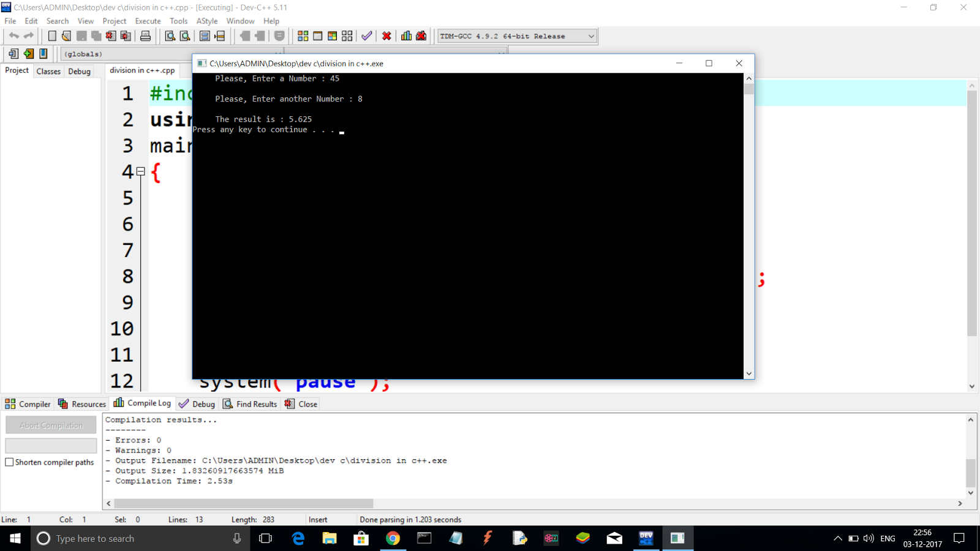The height and width of the screenshot is (551, 980).
Task: Click the Compile toolbar icon
Action: [303, 36]
